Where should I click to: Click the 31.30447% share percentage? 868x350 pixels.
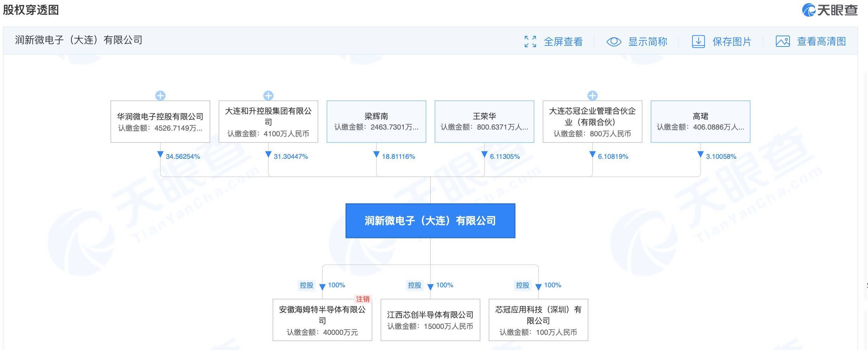click(x=291, y=156)
